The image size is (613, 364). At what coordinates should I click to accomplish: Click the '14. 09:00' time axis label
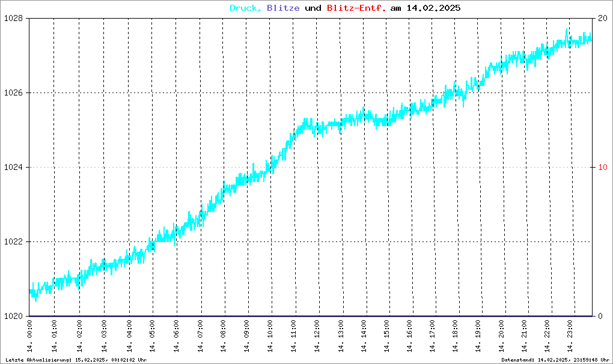[x=246, y=336]
